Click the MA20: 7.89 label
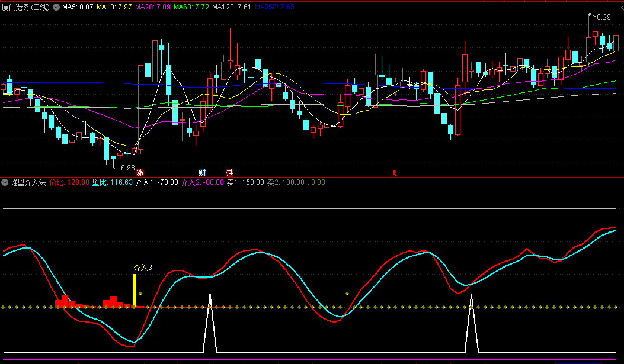This screenshot has height=364, width=624. [x=153, y=7]
